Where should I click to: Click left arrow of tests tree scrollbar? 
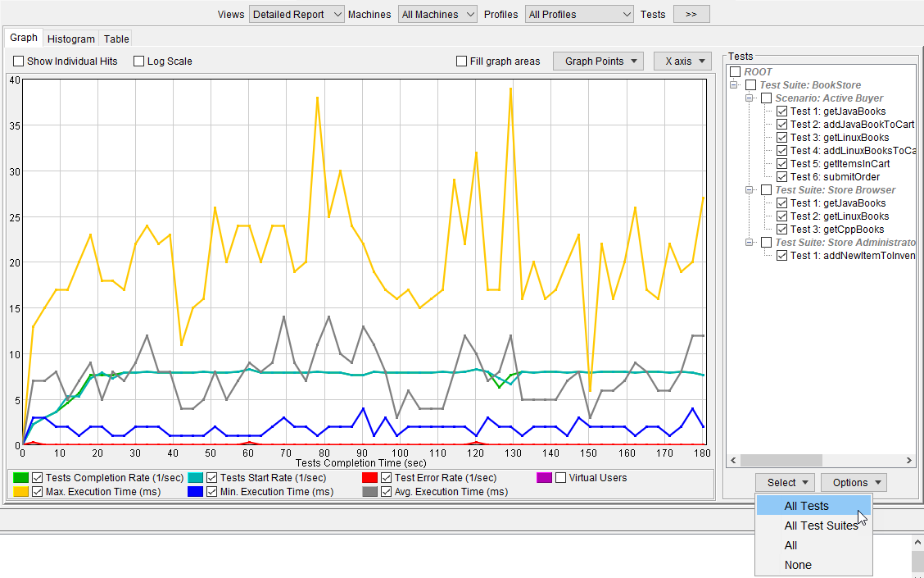pyautogui.click(x=734, y=460)
